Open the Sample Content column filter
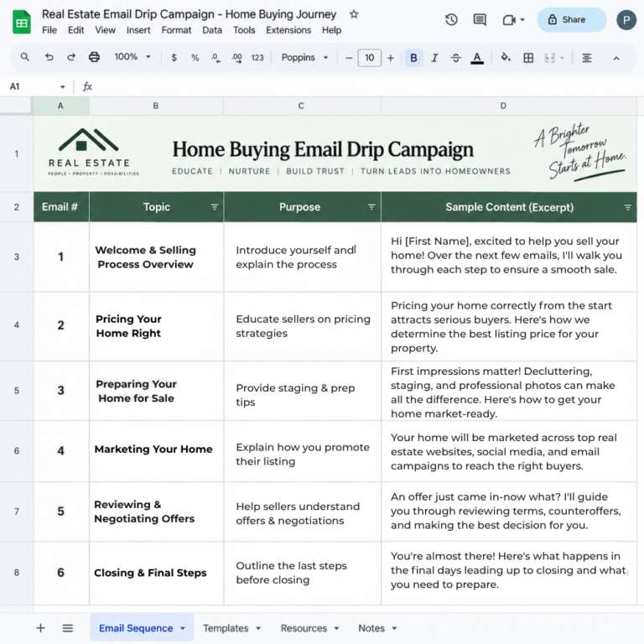 coord(627,207)
